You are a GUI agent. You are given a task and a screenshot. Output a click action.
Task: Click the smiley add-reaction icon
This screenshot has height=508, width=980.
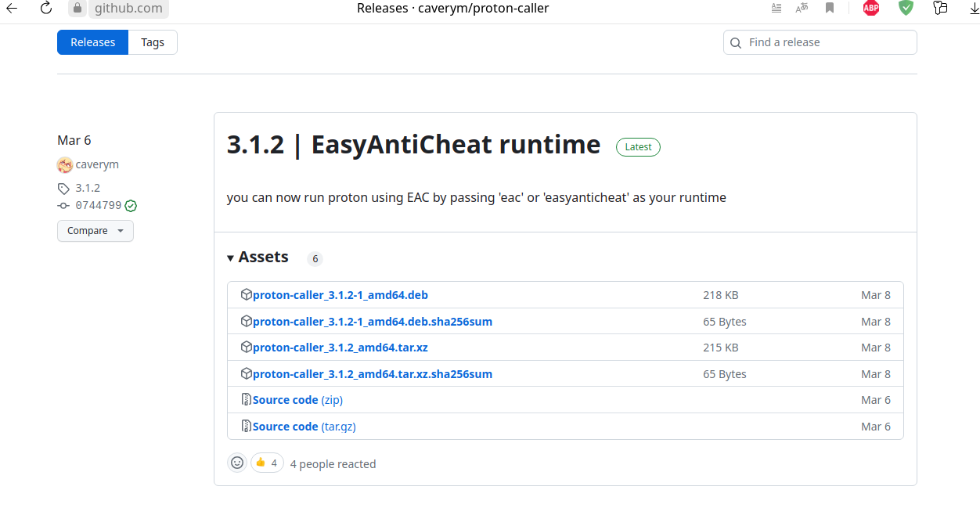tap(237, 463)
